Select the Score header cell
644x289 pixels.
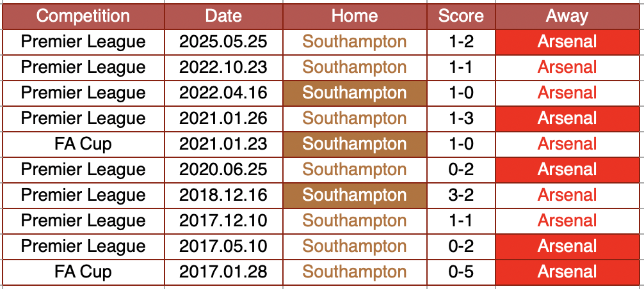[461, 16]
